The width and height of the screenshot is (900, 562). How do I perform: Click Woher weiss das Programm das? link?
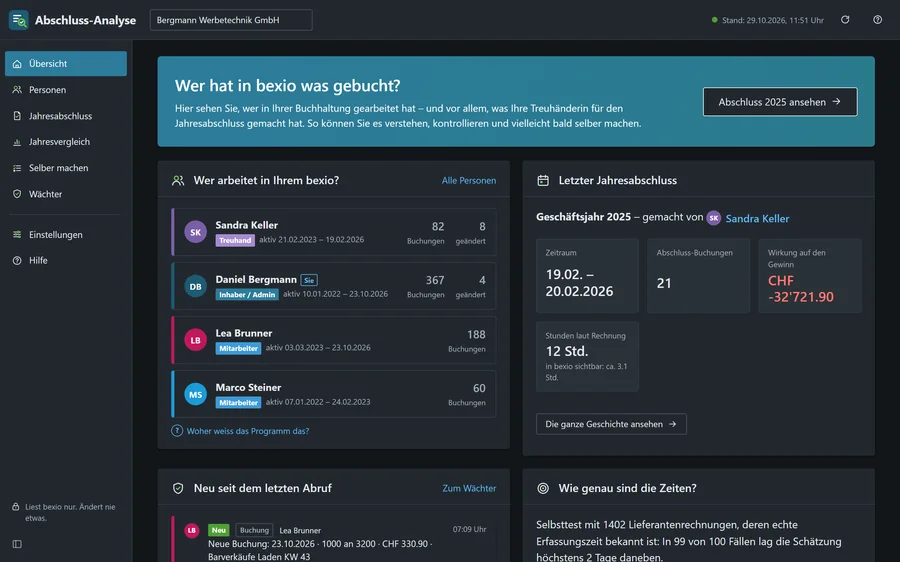tap(248, 431)
